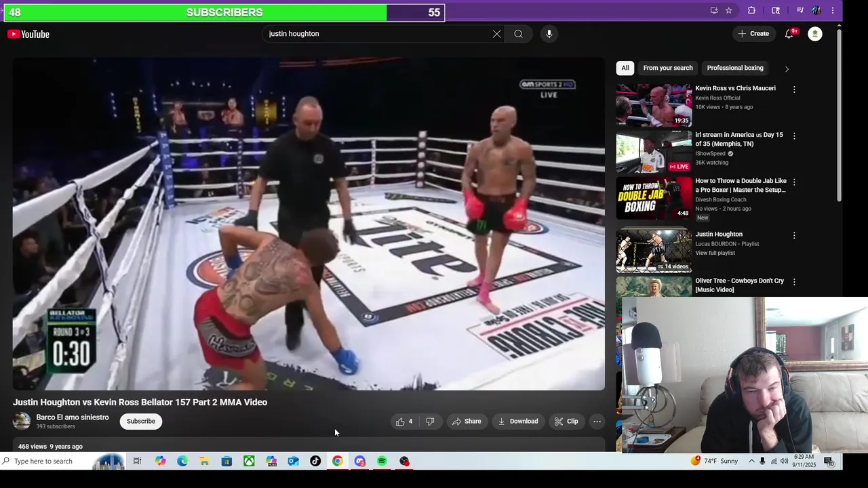The height and width of the screenshot is (488, 868).
Task: Bookmark this page with the star
Action: (728, 10)
